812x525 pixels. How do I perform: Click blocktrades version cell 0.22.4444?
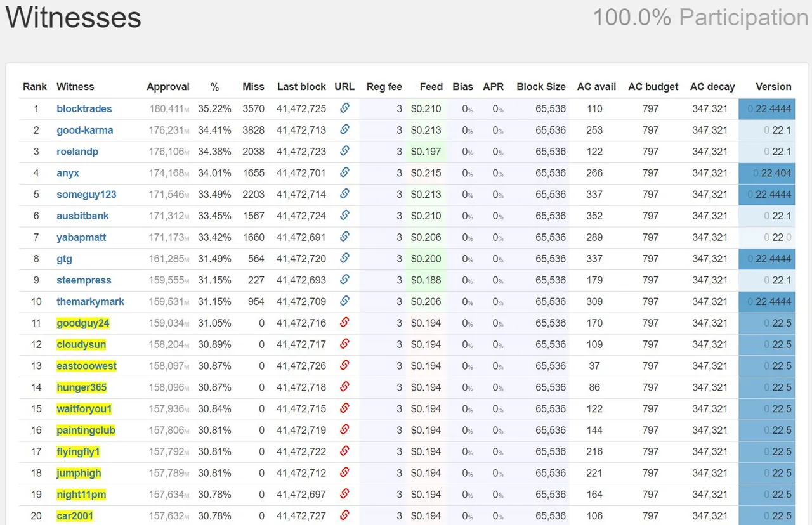pyautogui.click(x=766, y=108)
